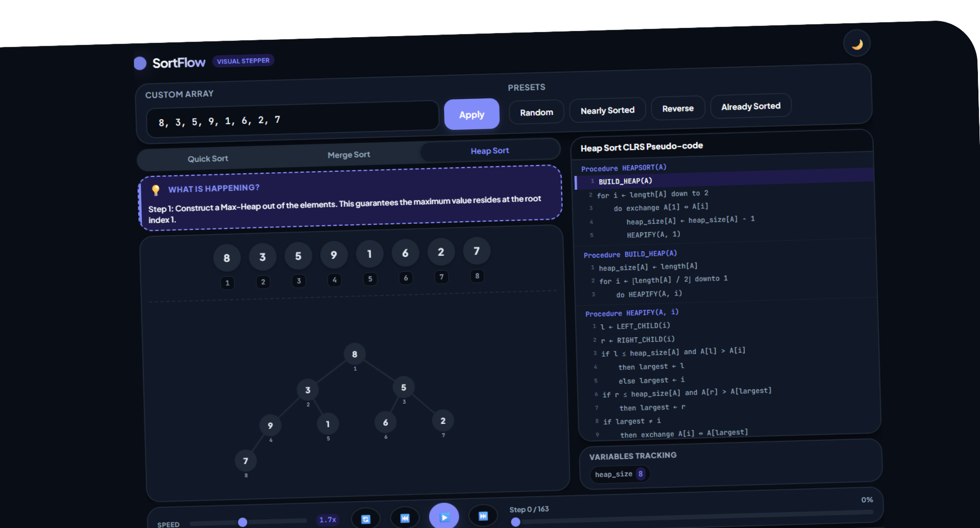Click heap tree leaf node 7 at index 8
The width and height of the screenshot is (980, 528).
point(246,461)
